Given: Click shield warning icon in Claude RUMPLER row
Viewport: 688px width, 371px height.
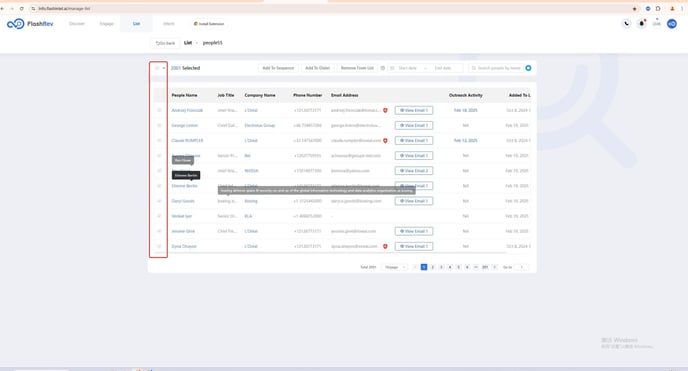Looking at the screenshot, I should pyautogui.click(x=385, y=141).
